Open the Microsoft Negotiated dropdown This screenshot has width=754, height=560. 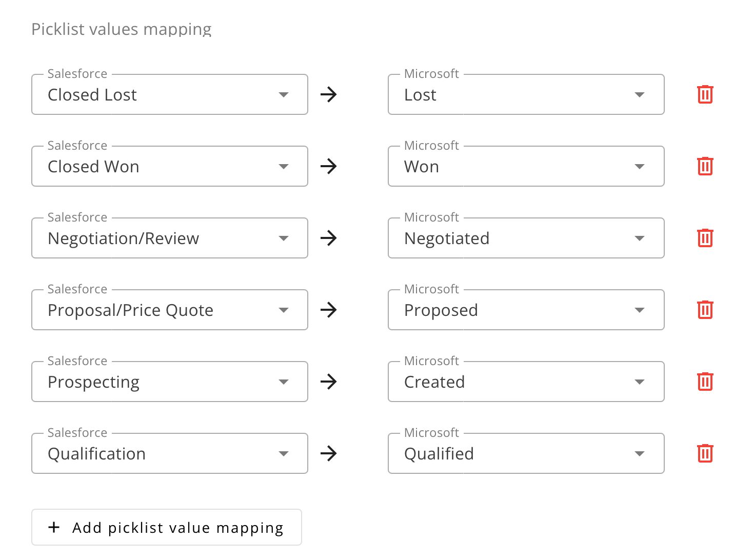point(639,238)
